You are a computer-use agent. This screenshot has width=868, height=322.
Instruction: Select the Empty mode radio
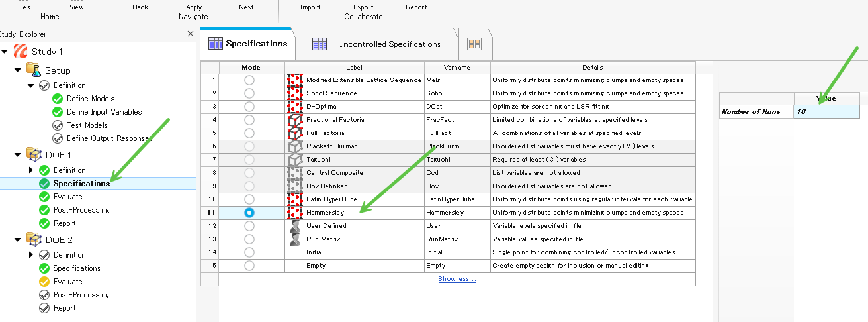click(x=249, y=266)
